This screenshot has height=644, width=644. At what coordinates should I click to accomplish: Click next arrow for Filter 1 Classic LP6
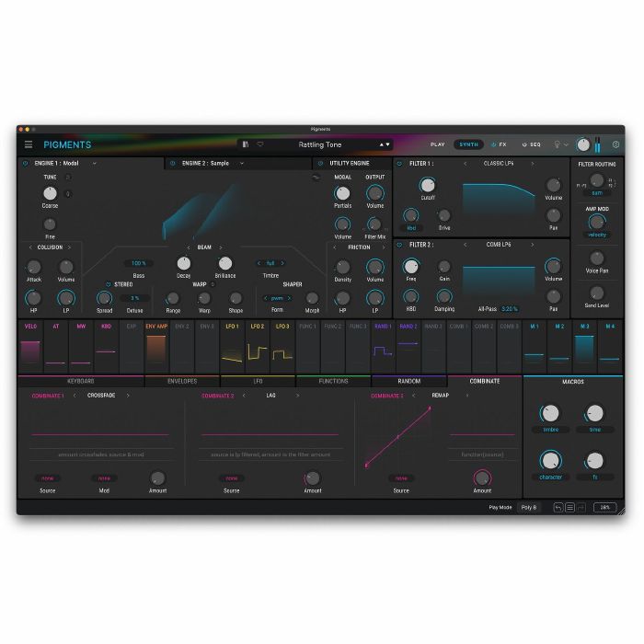[x=533, y=164]
